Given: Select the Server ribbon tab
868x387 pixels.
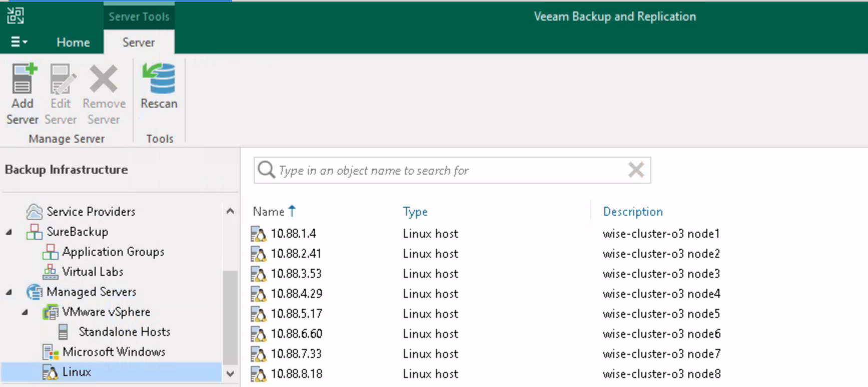Looking at the screenshot, I should click(x=139, y=43).
